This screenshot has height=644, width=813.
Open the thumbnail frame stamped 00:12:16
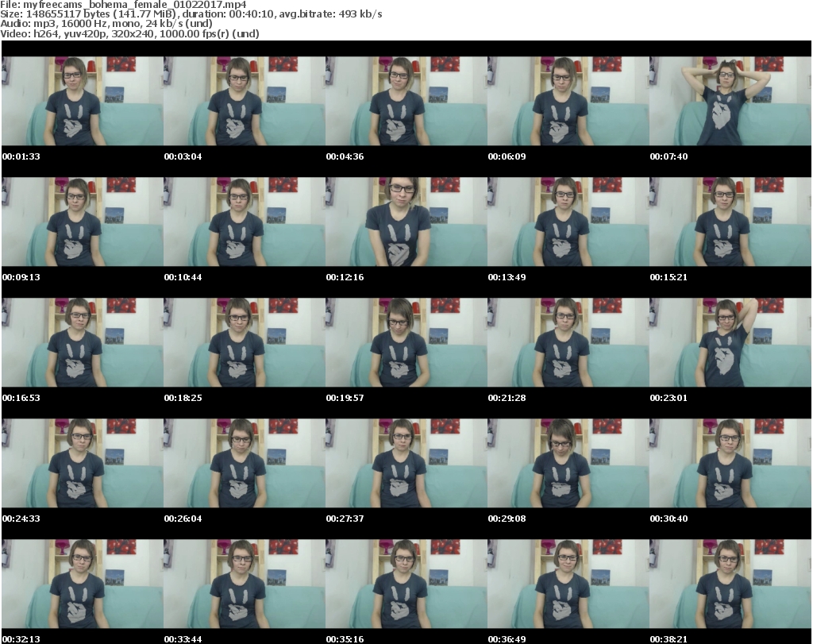point(406,222)
